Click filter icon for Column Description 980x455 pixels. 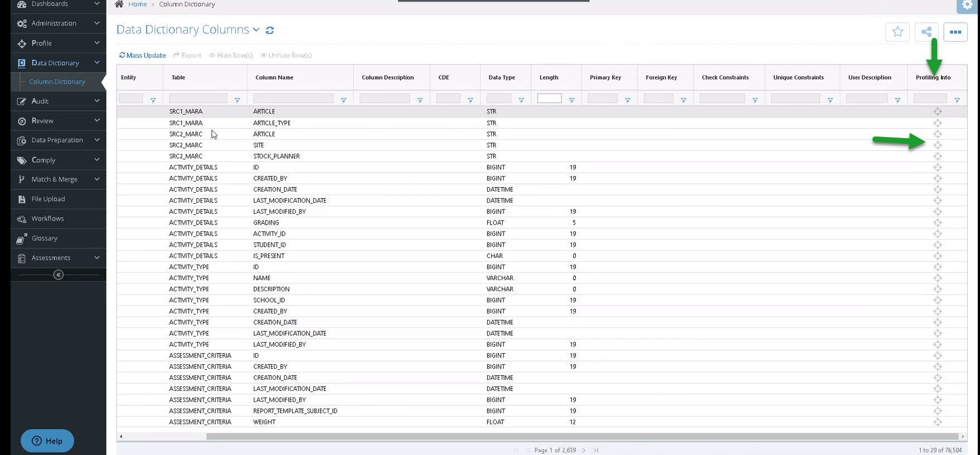420,100
